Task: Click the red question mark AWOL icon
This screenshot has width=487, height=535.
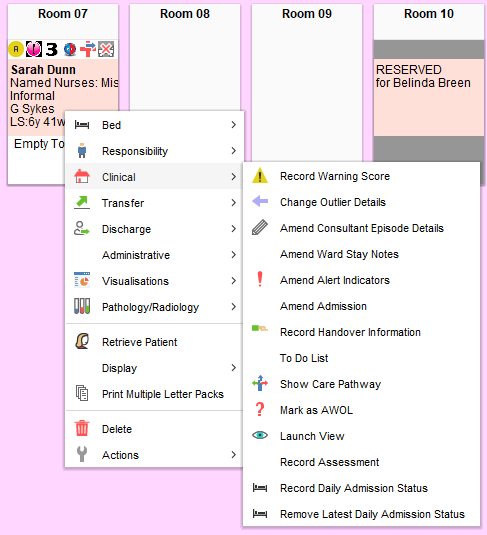Action: click(x=260, y=409)
